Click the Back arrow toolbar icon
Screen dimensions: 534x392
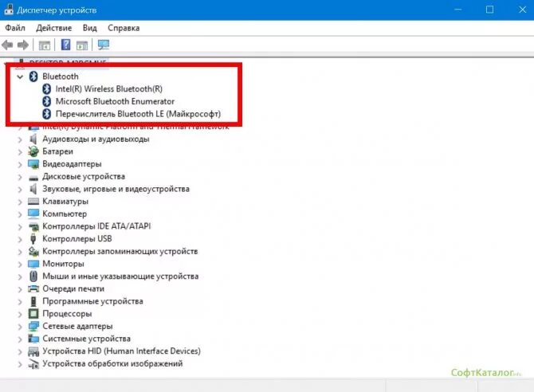(7, 45)
